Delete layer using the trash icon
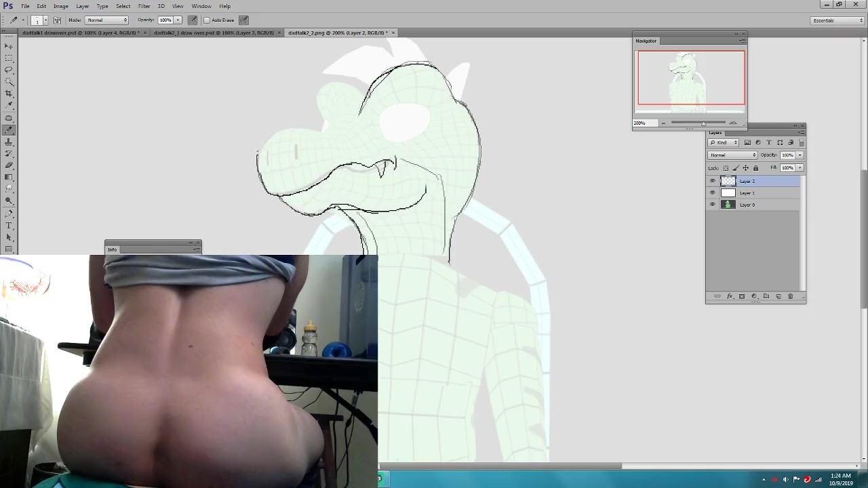 pos(791,296)
